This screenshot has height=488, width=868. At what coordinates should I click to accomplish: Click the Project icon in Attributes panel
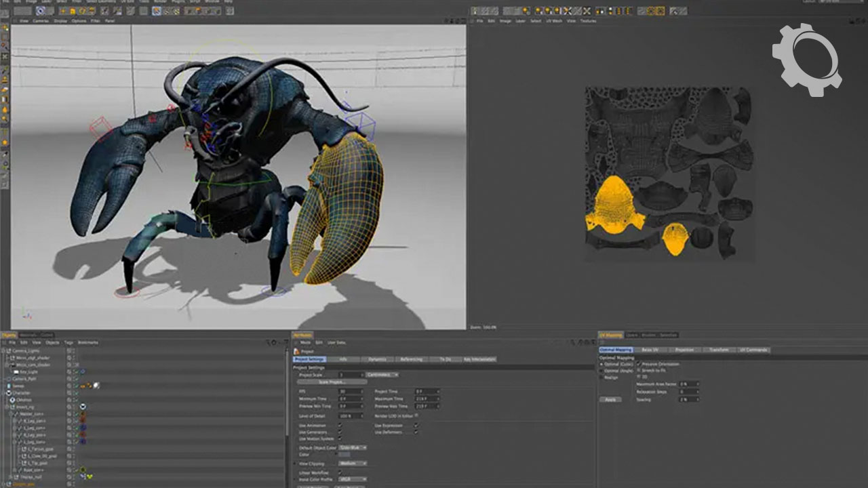coord(296,351)
